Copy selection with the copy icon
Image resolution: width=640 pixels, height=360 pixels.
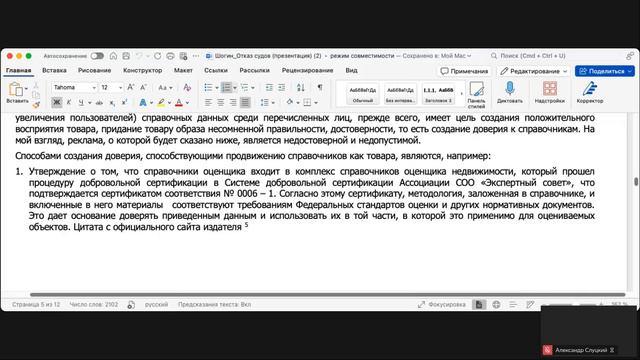tap(36, 95)
